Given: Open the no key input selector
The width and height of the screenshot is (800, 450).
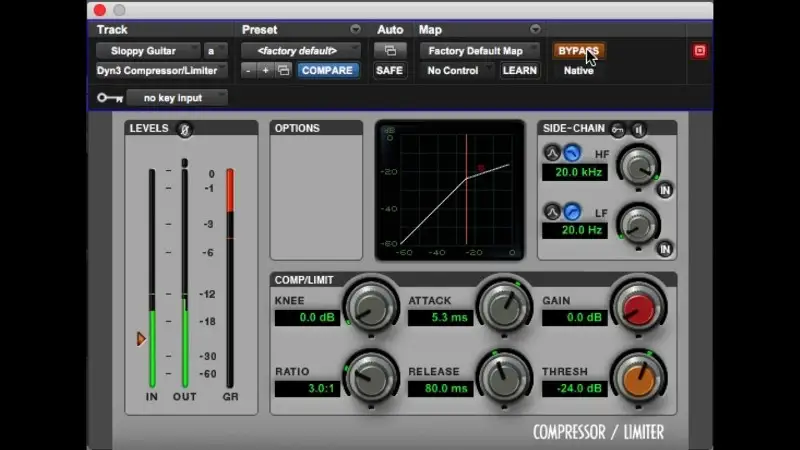Looking at the screenshot, I should (x=173, y=98).
